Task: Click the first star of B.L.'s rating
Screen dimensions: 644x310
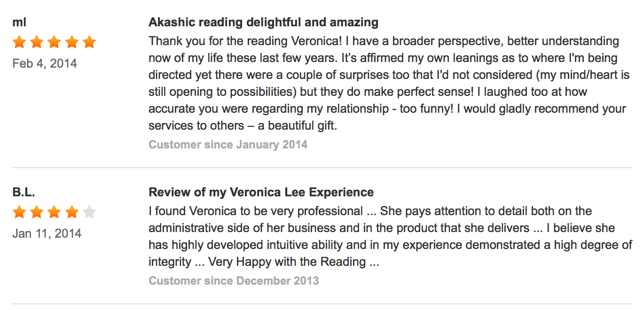Action: pyautogui.click(x=19, y=212)
